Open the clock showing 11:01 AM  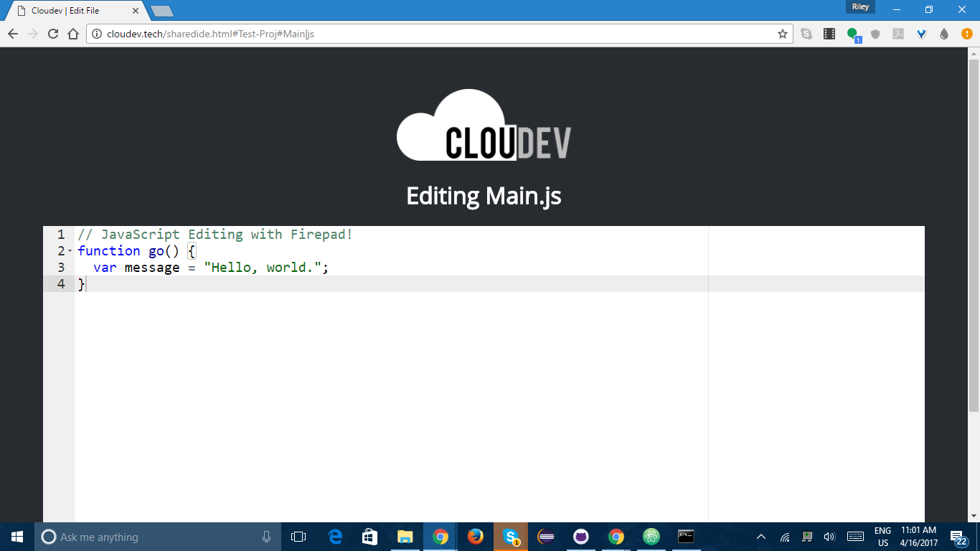(x=919, y=537)
